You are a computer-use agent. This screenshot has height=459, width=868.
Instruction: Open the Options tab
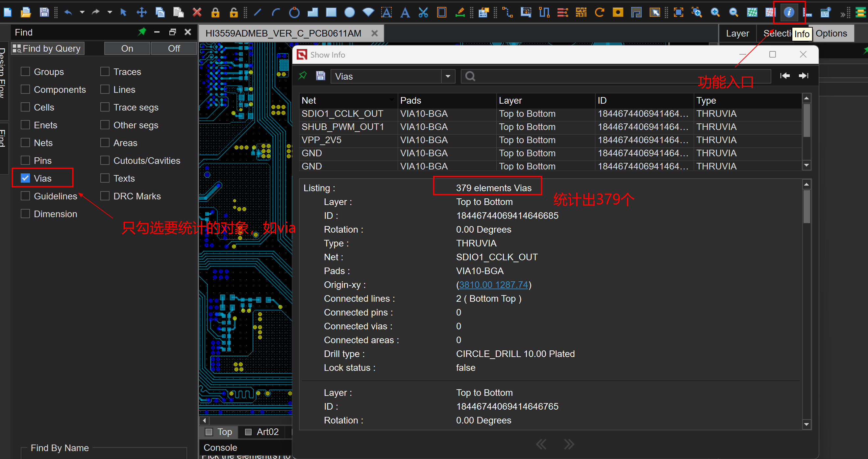point(831,33)
